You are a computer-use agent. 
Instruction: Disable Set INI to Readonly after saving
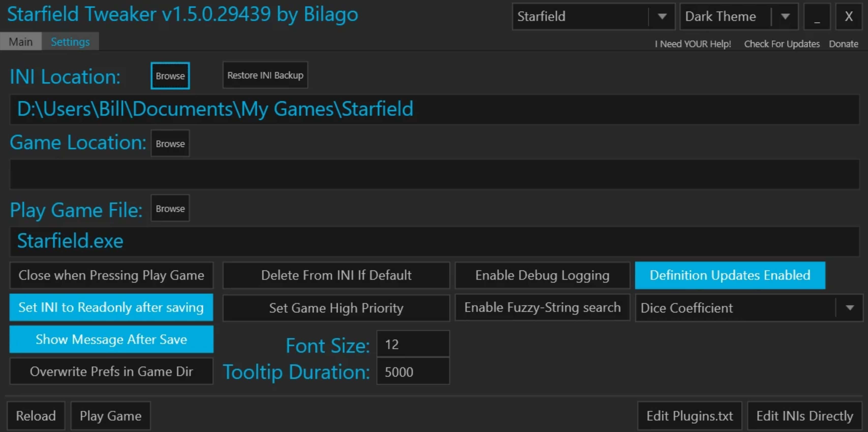pos(111,308)
